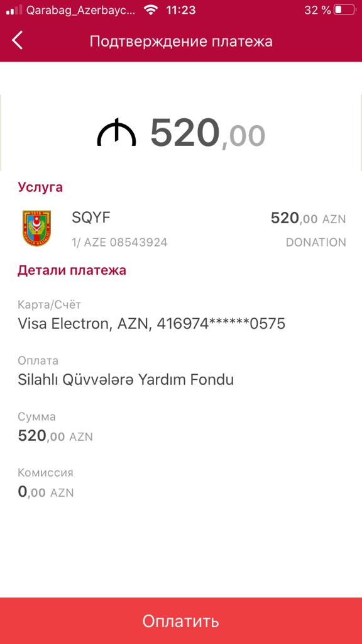
Task: Tap the back arrow in header
Action: coord(17,41)
